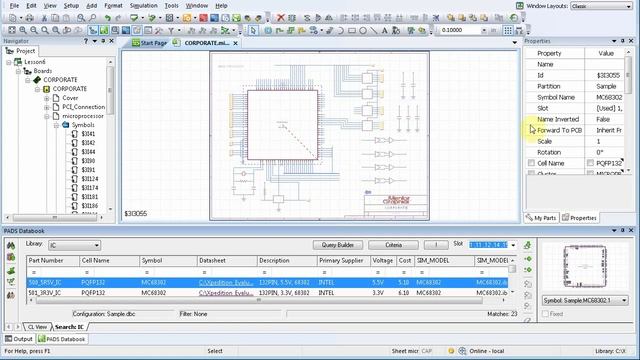Click the Fit All view icon
This screenshot has height=360, width=640.
click(x=12, y=30)
